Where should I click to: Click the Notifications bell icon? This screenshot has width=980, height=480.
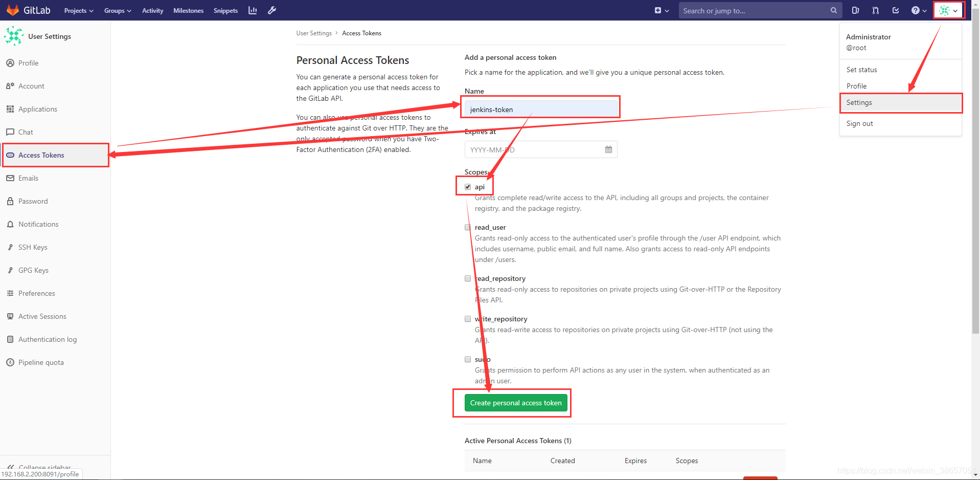(10, 224)
